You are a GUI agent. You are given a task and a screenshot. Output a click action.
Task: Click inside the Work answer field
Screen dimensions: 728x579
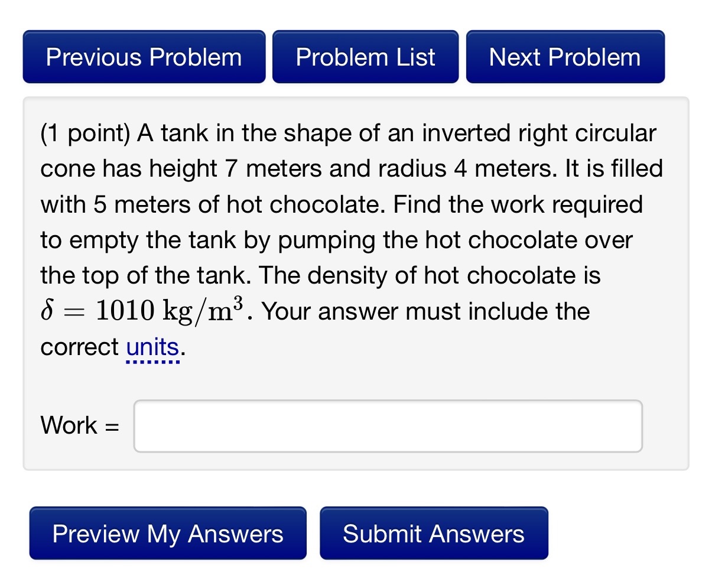click(388, 425)
